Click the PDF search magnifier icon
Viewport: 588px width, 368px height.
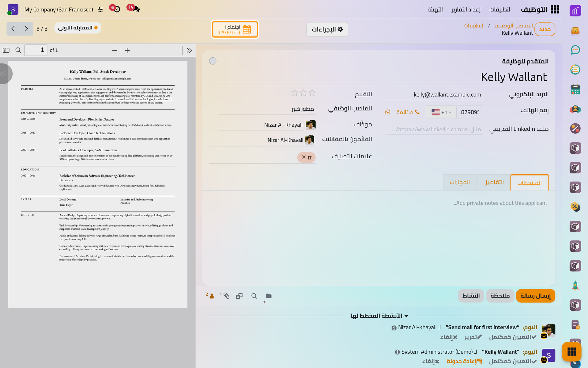[18, 50]
